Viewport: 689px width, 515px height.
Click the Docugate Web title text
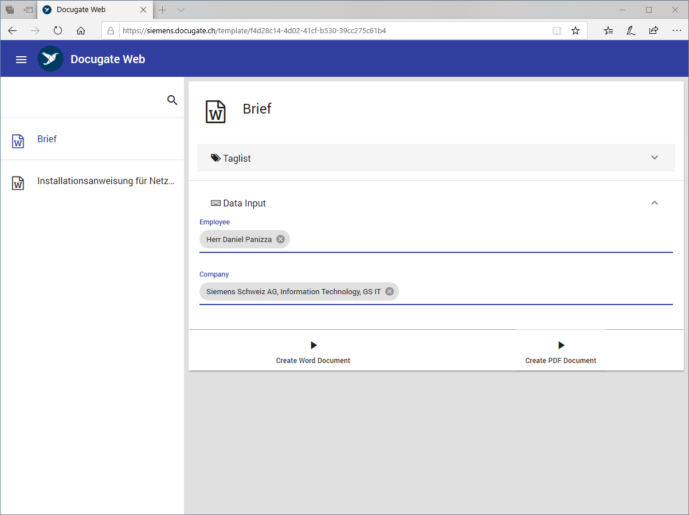(x=108, y=59)
